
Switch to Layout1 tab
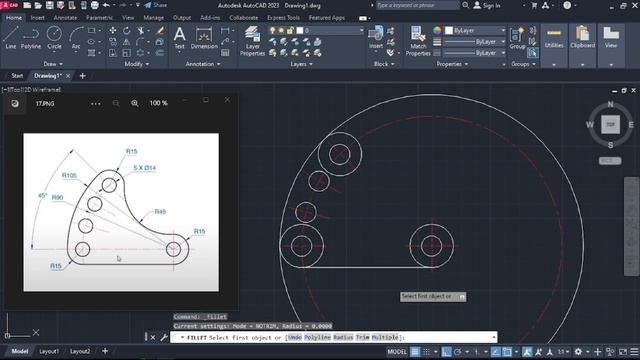pyautogui.click(x=49, y=351)
